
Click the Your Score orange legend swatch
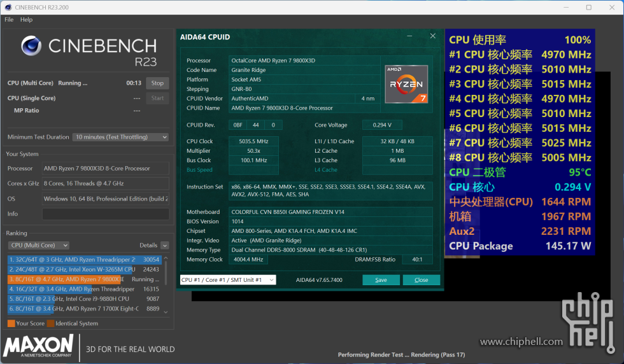pyautogui.click(x=11, y=323)
